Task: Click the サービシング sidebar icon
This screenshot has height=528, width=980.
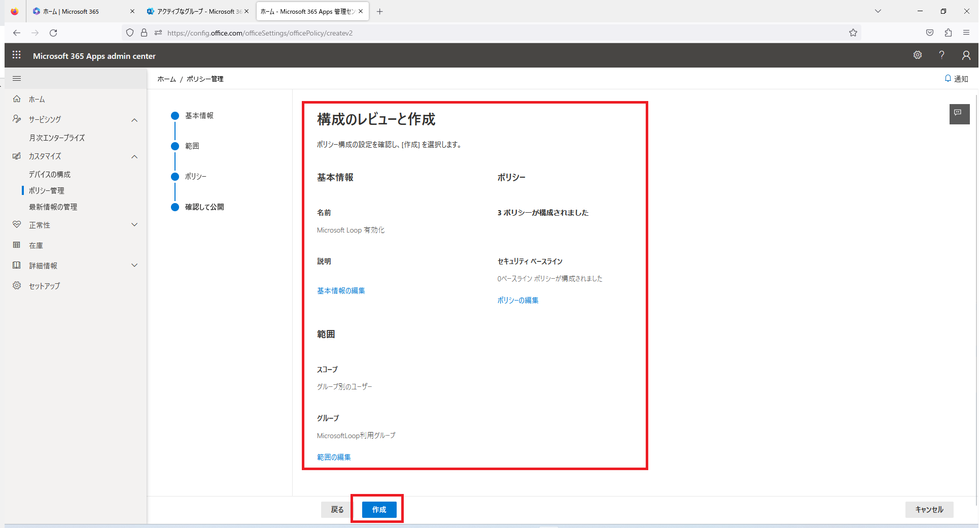Action: [x=17, y=119]
